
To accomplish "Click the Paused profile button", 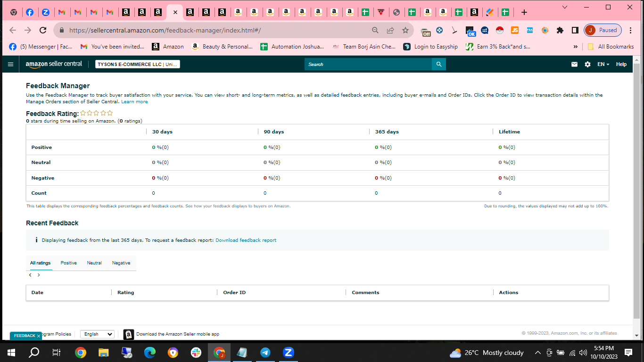I will pyautogui.click(x=603, y=30).
